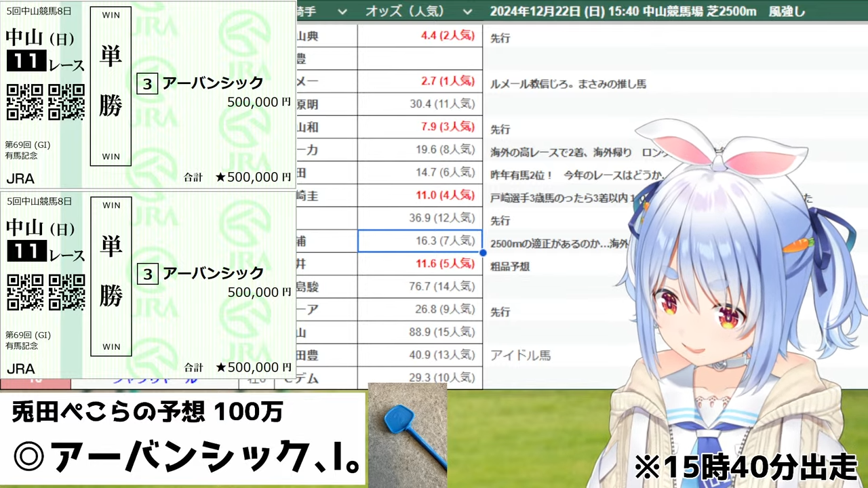Click the 単勝 WIN box on the bottom ticket
The width and height of the screenshot is (868, 488).
(x=111, y=277)
